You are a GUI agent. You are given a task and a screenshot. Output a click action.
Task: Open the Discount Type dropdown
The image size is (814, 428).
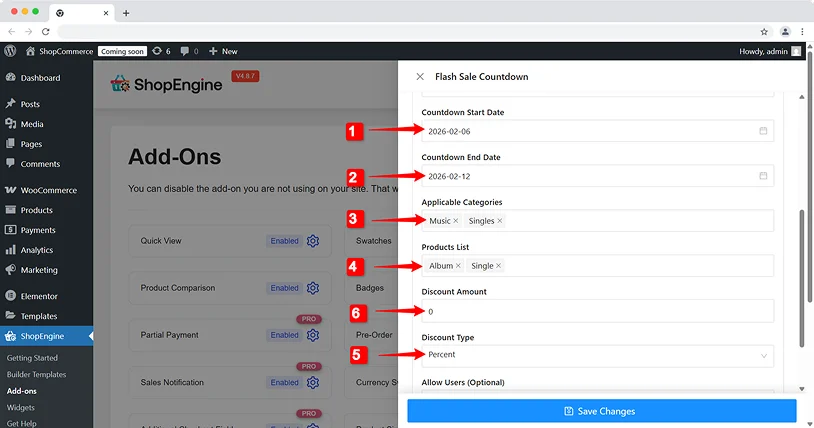[598, 356]
